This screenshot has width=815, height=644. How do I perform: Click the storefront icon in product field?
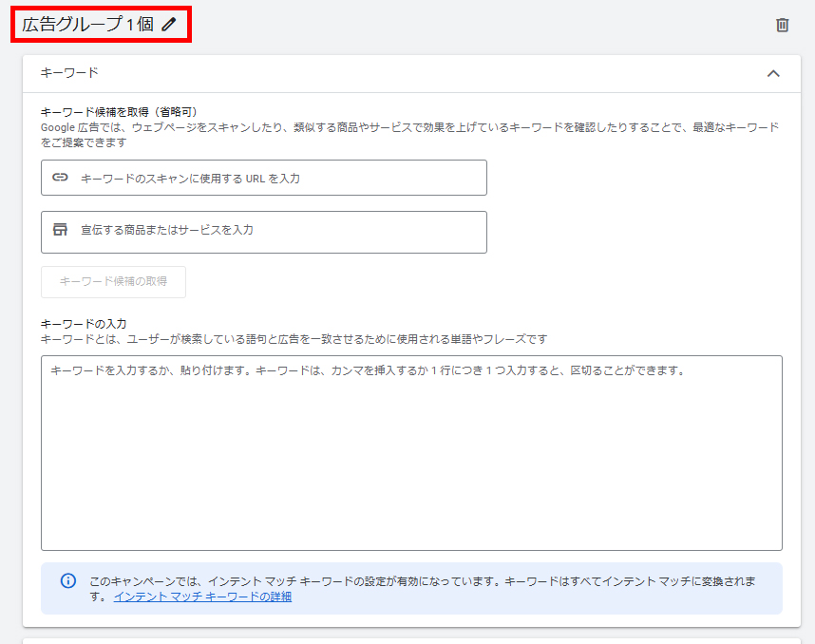(60, 230)
